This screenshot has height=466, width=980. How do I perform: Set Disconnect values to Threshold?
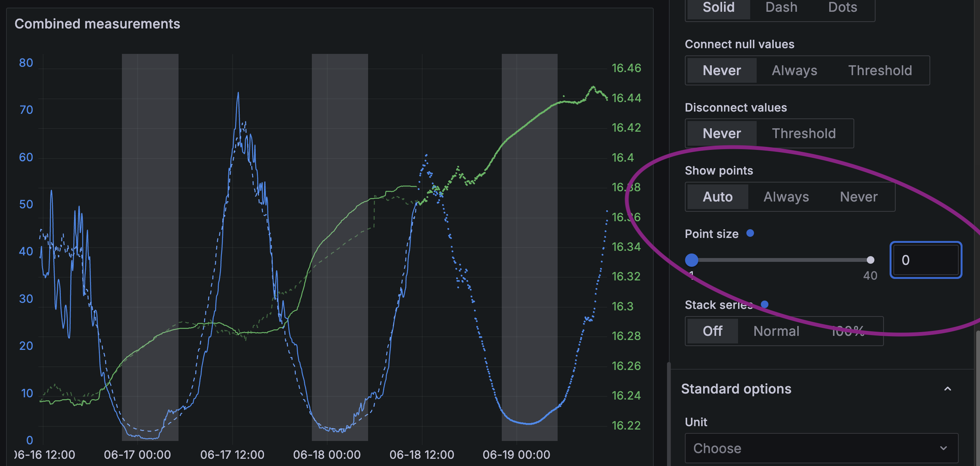pos(803,134)
